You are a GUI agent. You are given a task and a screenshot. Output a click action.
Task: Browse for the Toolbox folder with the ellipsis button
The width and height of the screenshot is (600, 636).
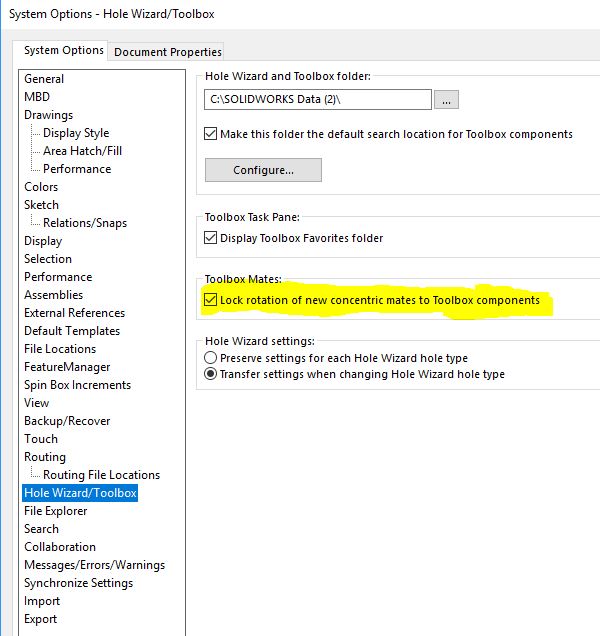coord(446,100)
